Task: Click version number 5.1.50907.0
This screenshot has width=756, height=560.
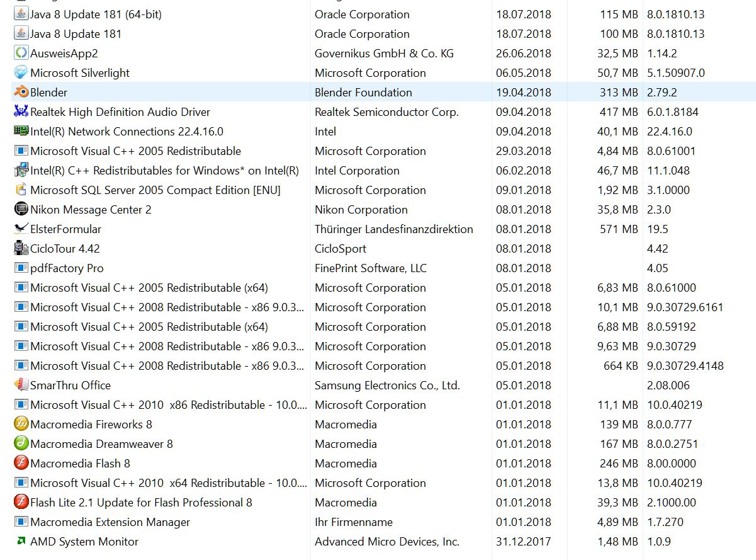Action: [676, 72]
